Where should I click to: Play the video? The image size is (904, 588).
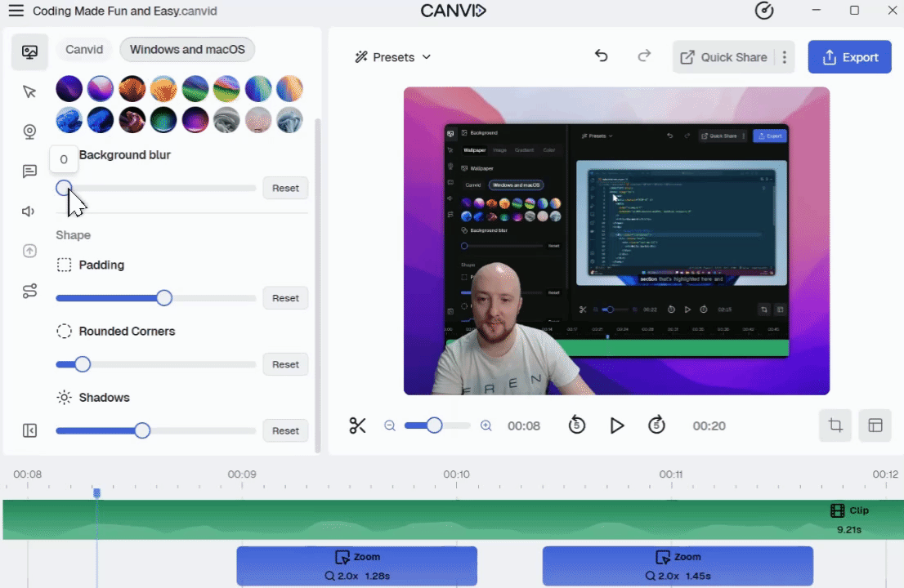click(617, 425)
